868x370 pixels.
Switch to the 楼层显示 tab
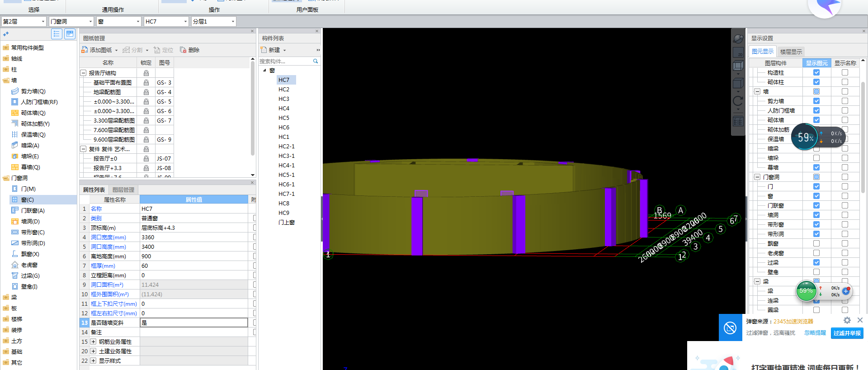pos(791,52)
